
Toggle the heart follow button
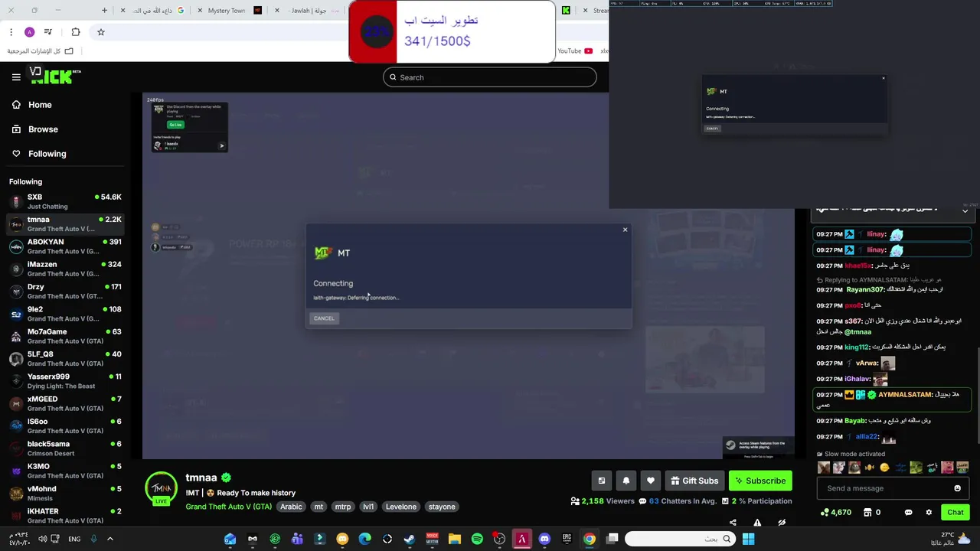tap(651, 481)
